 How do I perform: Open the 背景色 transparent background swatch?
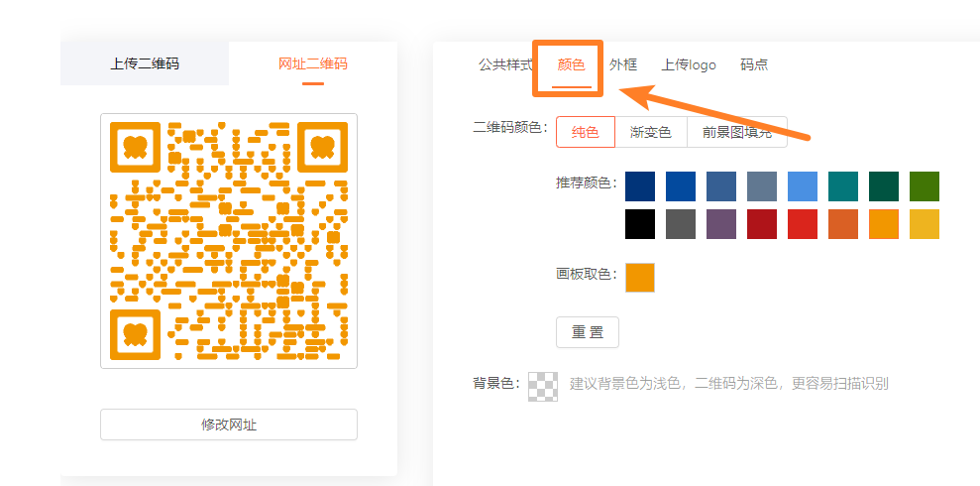543,386
